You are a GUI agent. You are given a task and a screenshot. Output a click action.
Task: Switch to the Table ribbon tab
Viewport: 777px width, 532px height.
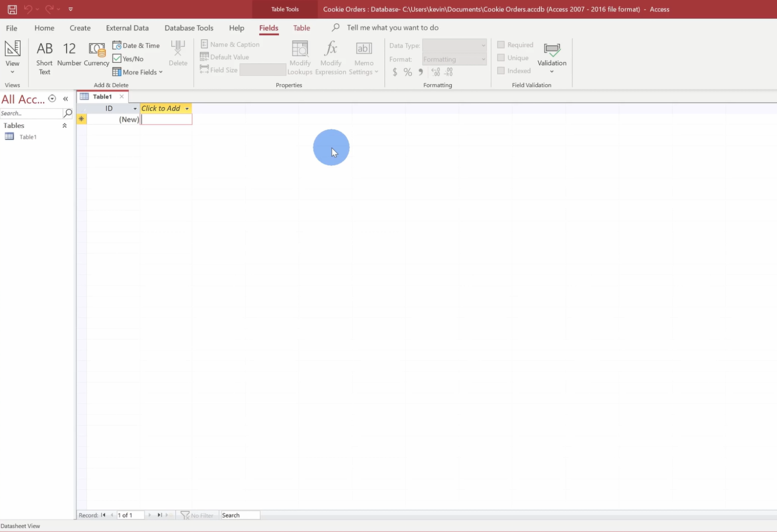point(301,28)
